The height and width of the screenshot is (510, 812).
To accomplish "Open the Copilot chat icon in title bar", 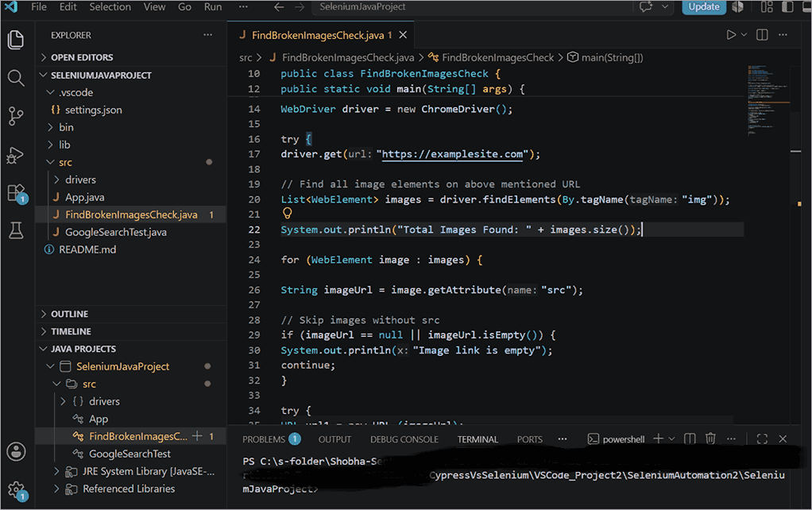I will (645, 6).
